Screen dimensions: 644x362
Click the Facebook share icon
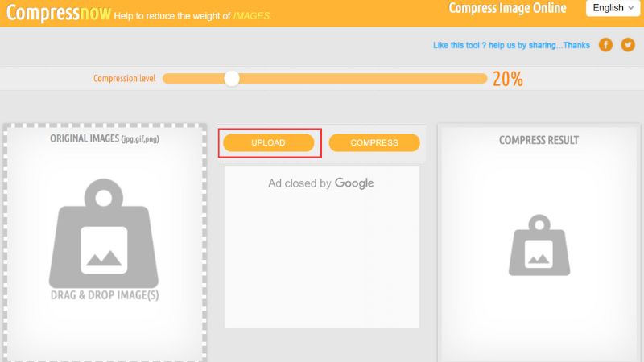[605, 45]
